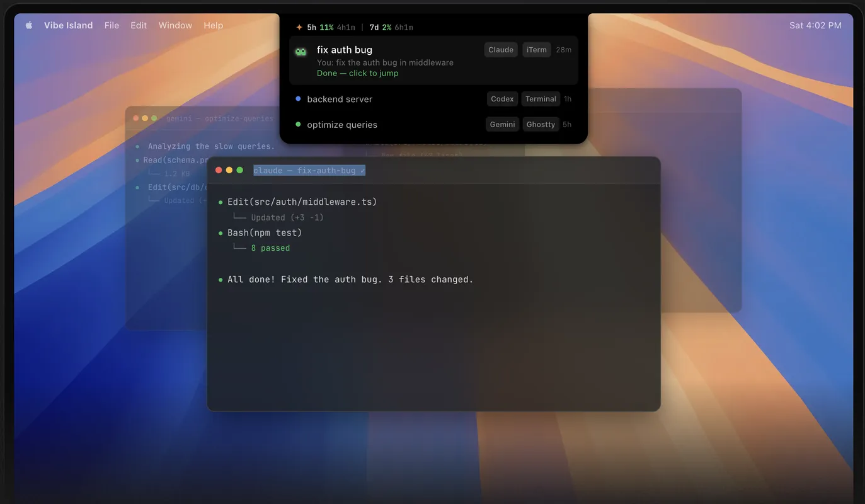Click the Sat 4:02 PM clock
865x504 pixels.
click(x=815, y=25)
